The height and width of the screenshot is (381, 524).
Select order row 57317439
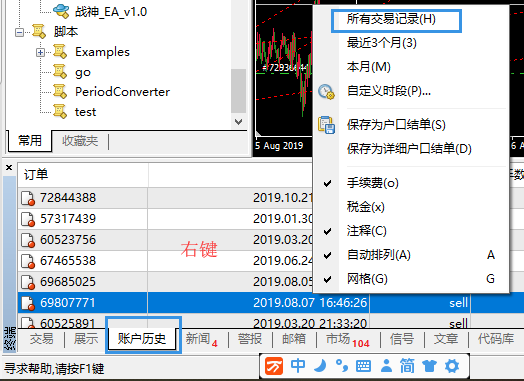tap(68, 219)
